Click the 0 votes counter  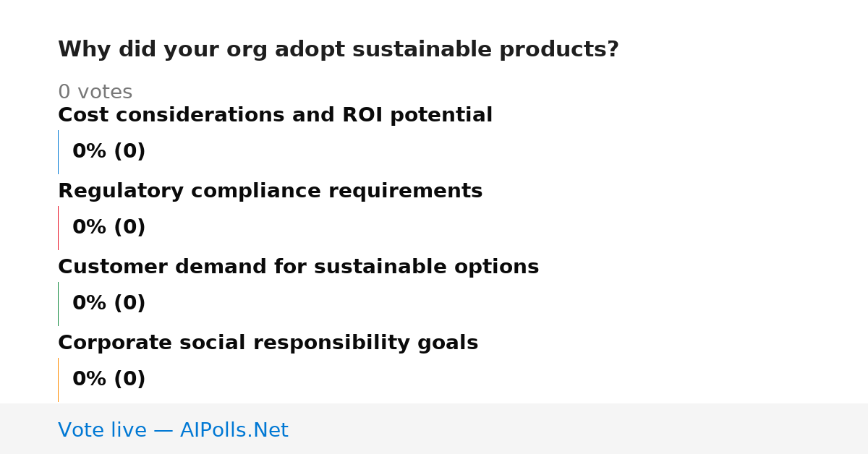[x=95, y=93]
